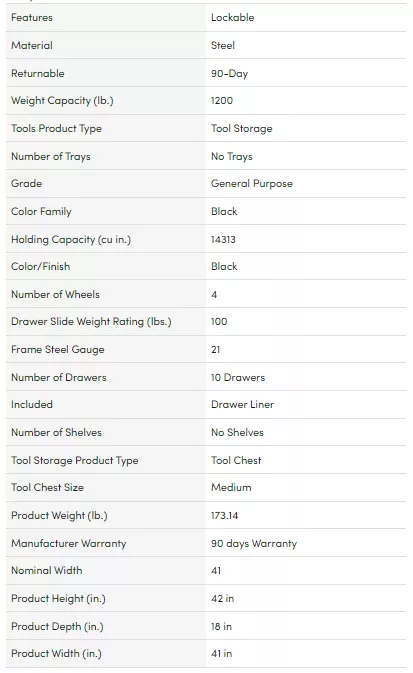Screen dimensions: 413x673
Task: Click the Features row label
Action: tap(32, 18)
